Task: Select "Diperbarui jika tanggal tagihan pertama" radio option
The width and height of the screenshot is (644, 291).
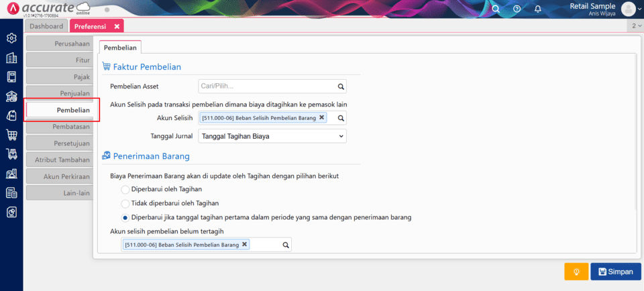Action: tap(125, 217)
